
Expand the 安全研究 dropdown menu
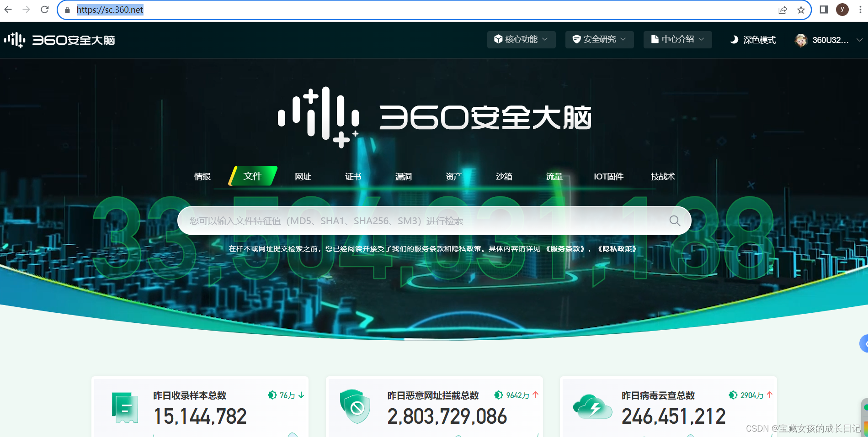599,40
